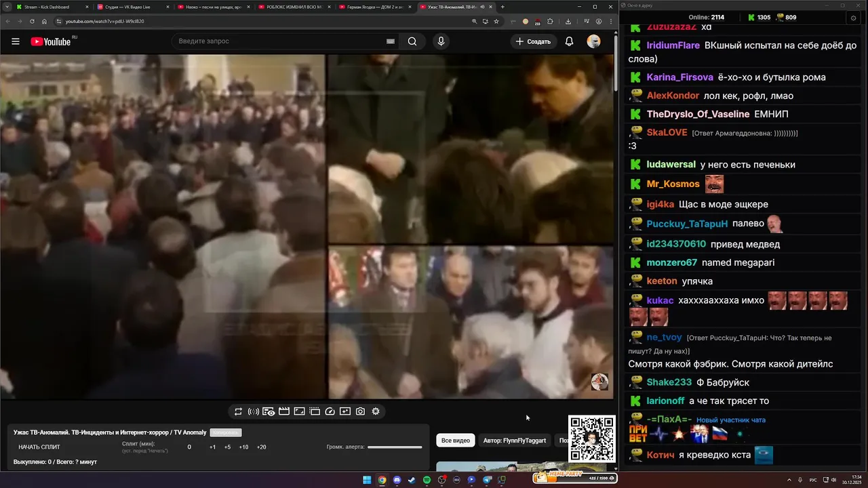Viewport: 868px width, 488px height.
Task: Toggle the sound-waves icon under the video
Action: (253, 411)
